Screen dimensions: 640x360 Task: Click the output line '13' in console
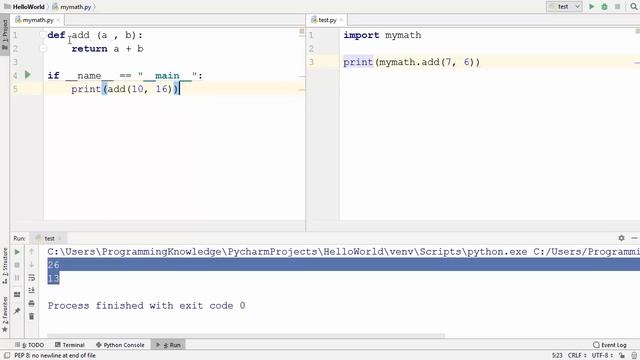(53, 278)
